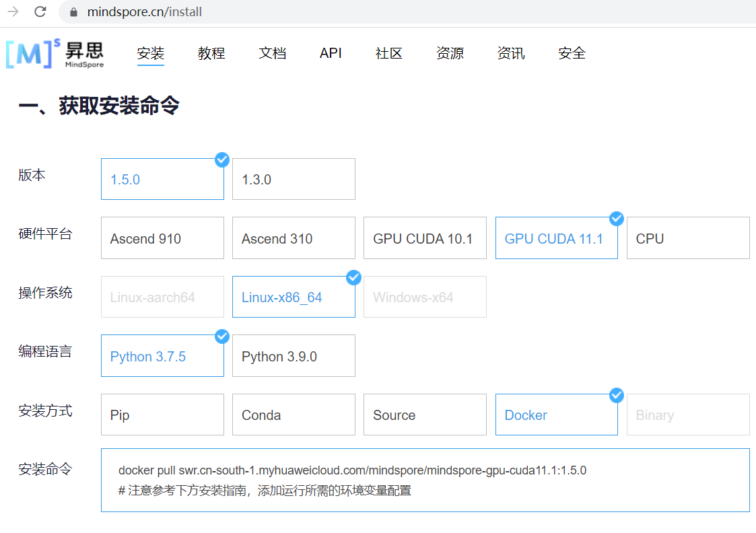Click the 硬件平台 row label

45,234
